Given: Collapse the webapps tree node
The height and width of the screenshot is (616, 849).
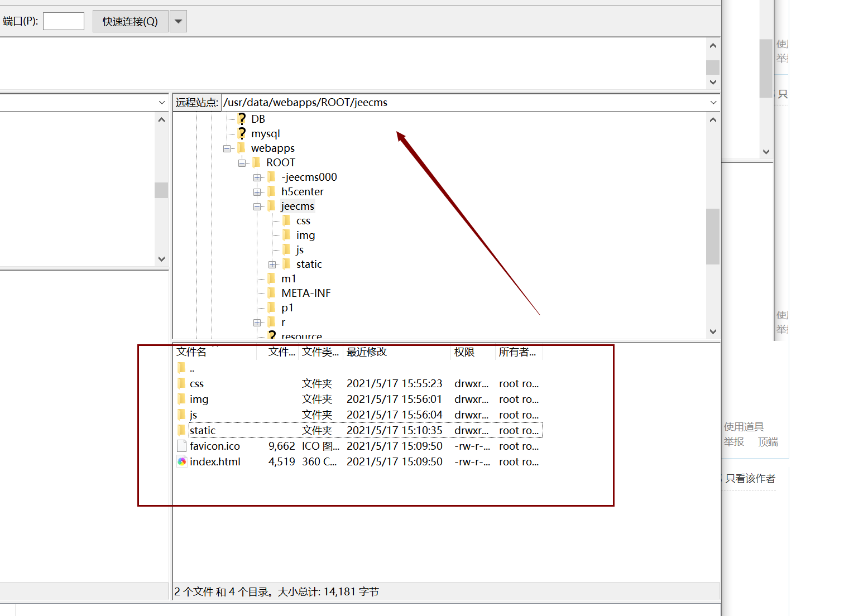Looking at the screenshot, I should pos(227,148).
